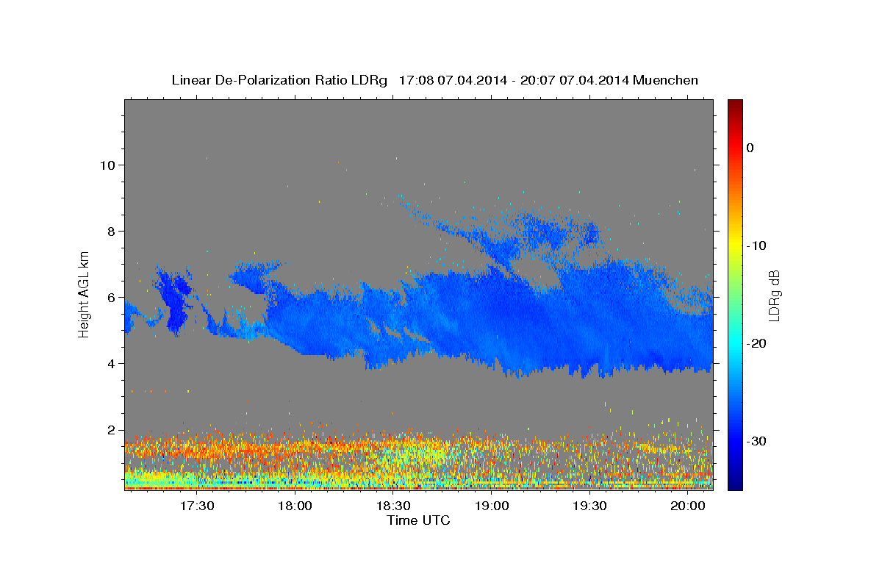
Task: Click the "LDRg dB" colorbar label
Action: click(x=774, y=295)
